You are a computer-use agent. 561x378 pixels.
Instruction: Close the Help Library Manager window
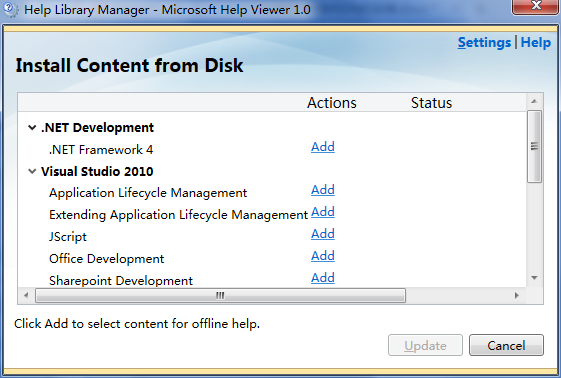536,6
